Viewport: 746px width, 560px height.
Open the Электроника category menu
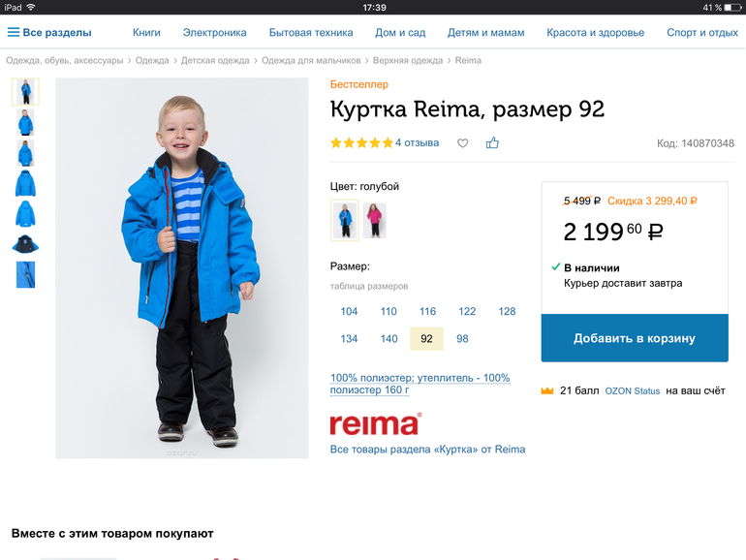coord(214,32)
